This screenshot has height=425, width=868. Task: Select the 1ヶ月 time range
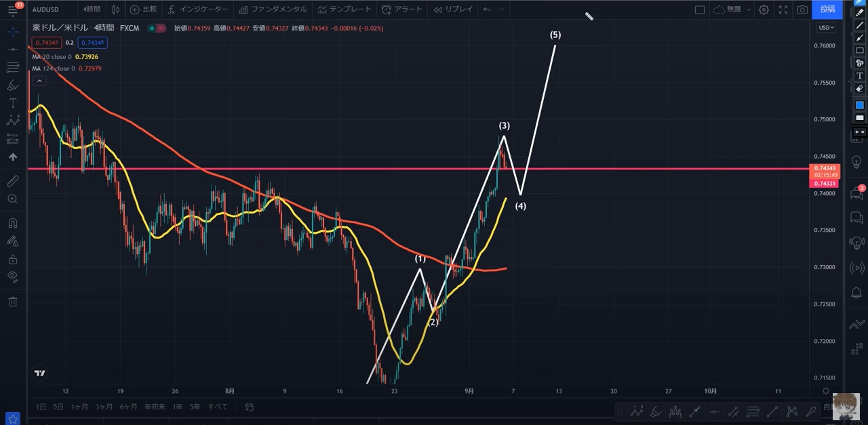click(79, 407)
